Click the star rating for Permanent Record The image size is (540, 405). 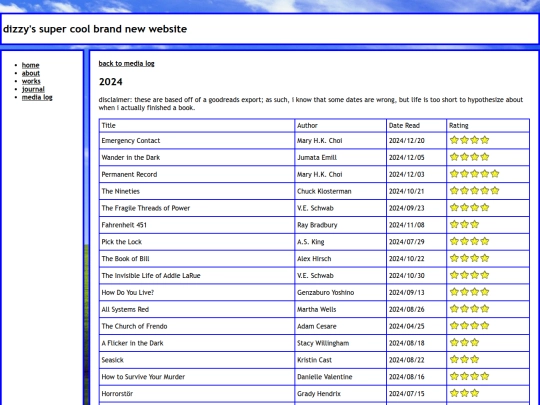tap(474, 174)
